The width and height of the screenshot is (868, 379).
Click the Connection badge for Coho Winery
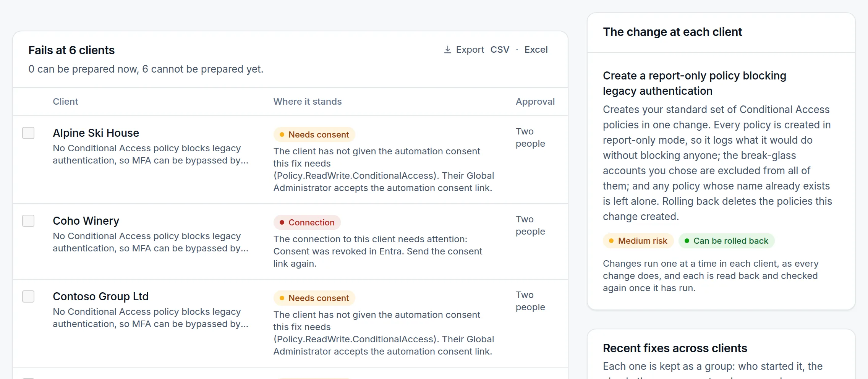[x=307, y=222]
